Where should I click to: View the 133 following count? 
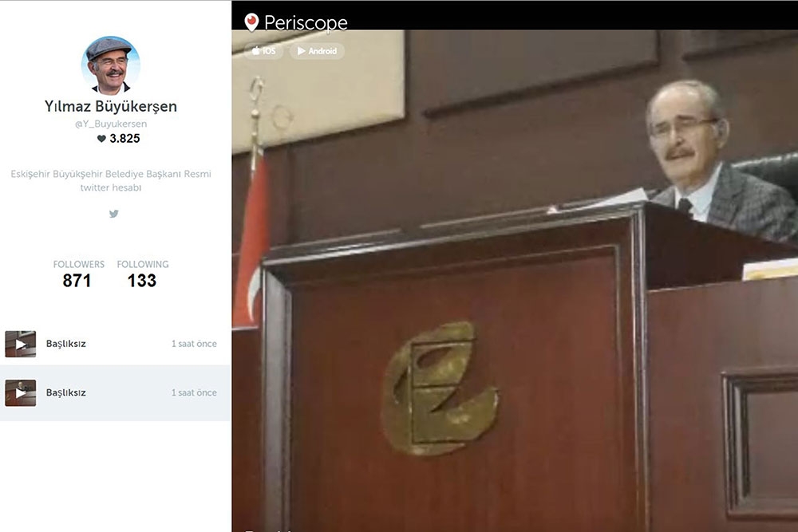point(142,280)
